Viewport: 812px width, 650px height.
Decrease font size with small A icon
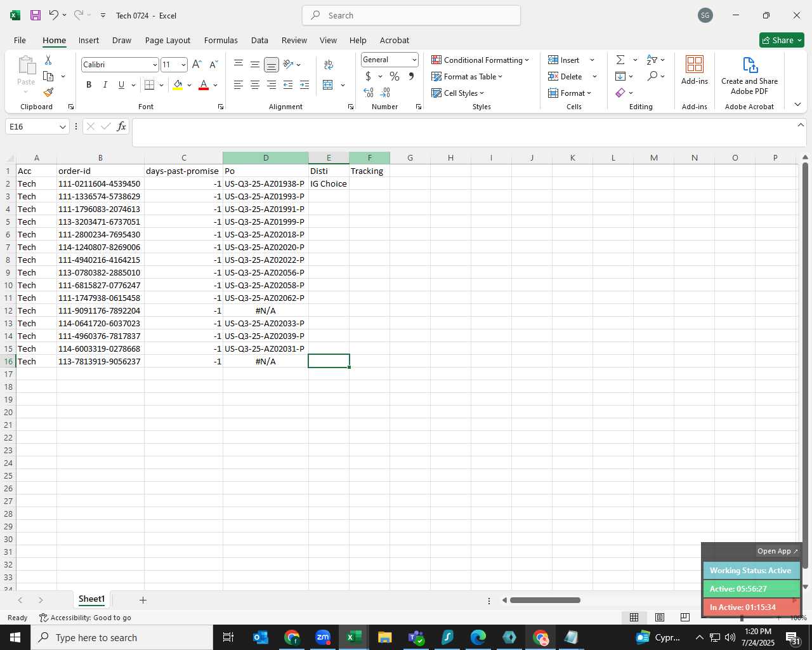tap(213, 64)
